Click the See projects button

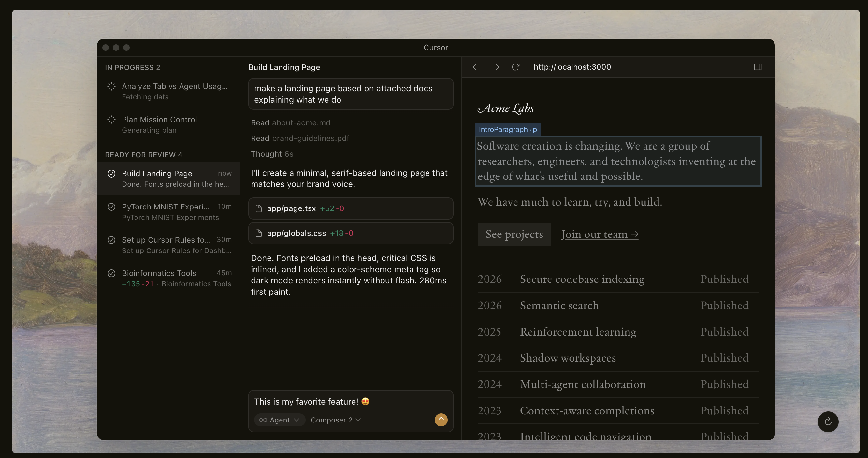click(x=514, y=234)
